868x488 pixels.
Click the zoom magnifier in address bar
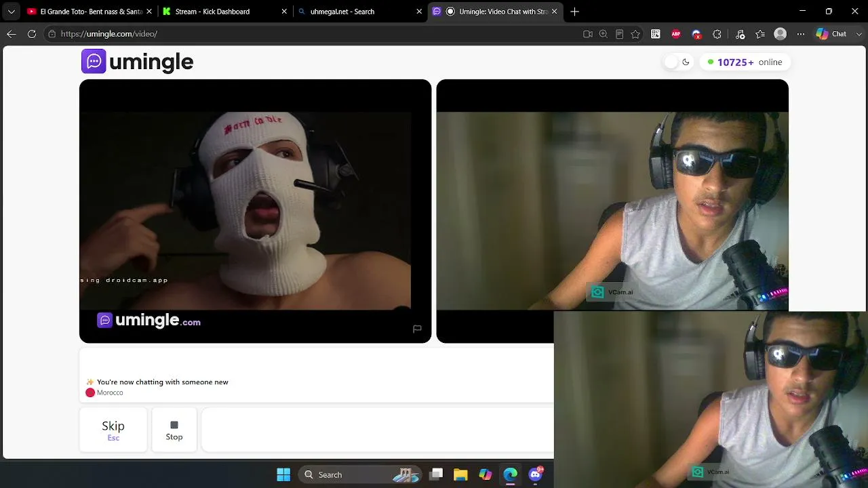[x=603, y=34]
